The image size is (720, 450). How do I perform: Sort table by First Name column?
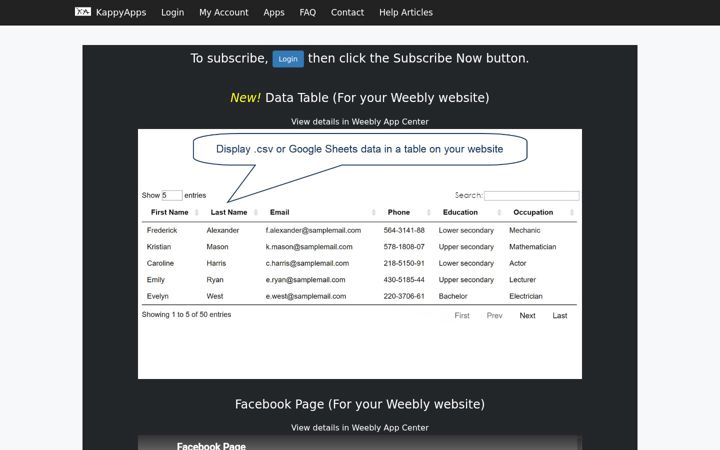point(169,212)
